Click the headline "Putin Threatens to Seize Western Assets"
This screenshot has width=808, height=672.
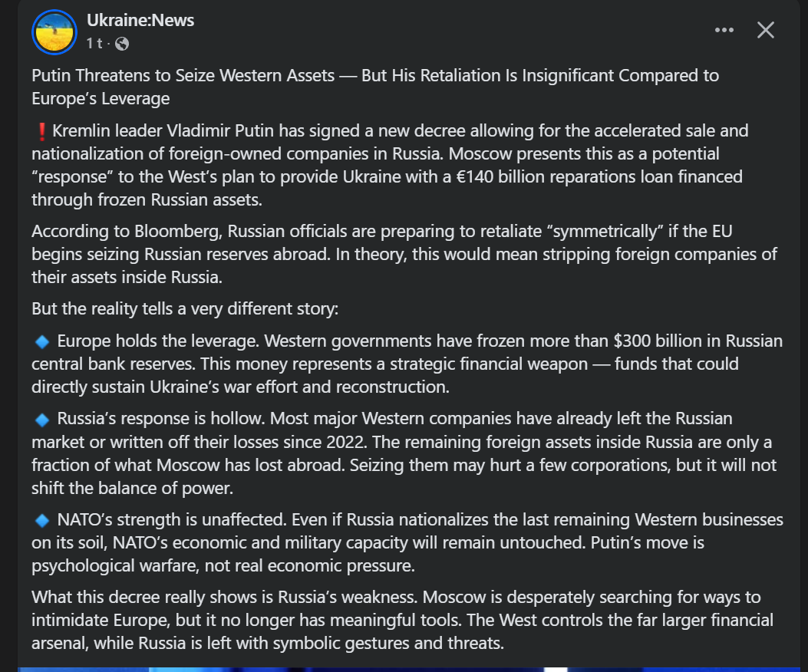(183, 76)
